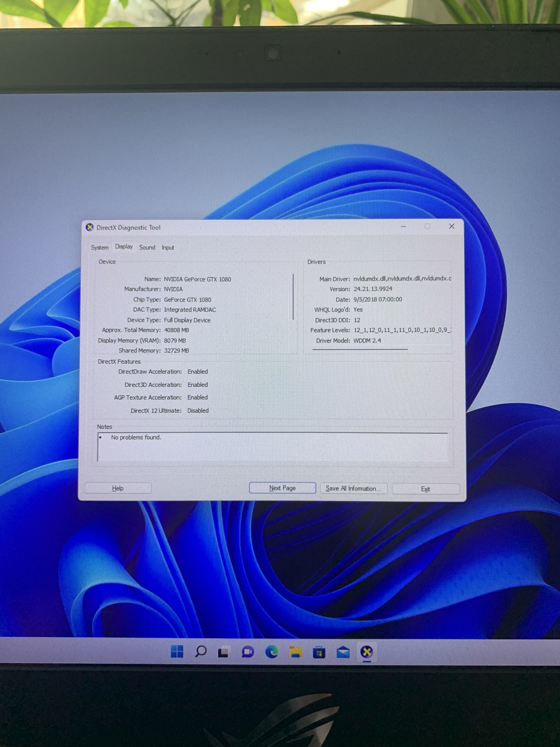The image size is (560, 747).
Task: Select driver date '9/5/2018 07:00:00'
Action: pyautogui.click(x=378, y=299)
